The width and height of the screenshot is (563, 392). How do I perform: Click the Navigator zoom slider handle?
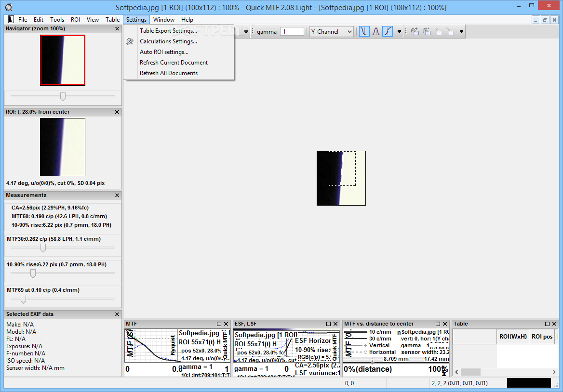(x=63, y=96)
